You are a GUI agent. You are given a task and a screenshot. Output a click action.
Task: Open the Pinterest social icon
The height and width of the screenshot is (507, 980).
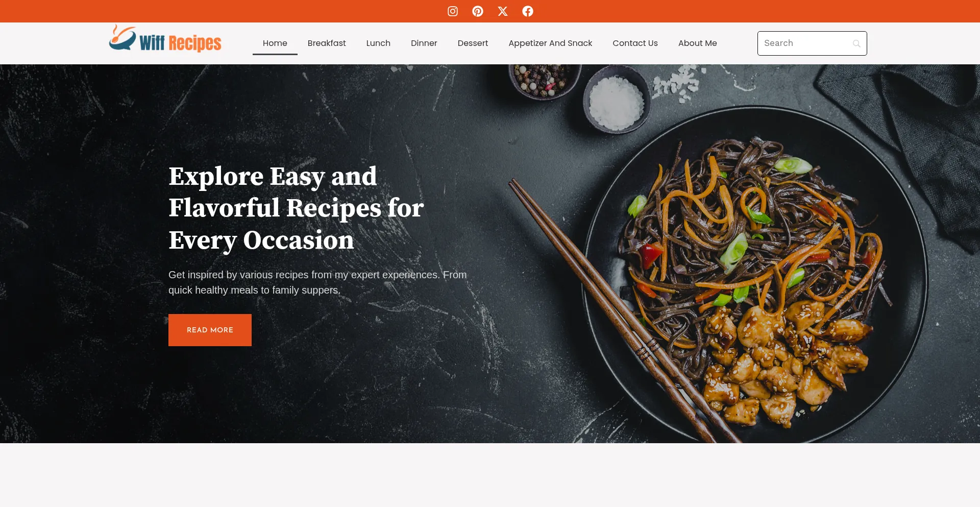[x=478, y=11]
